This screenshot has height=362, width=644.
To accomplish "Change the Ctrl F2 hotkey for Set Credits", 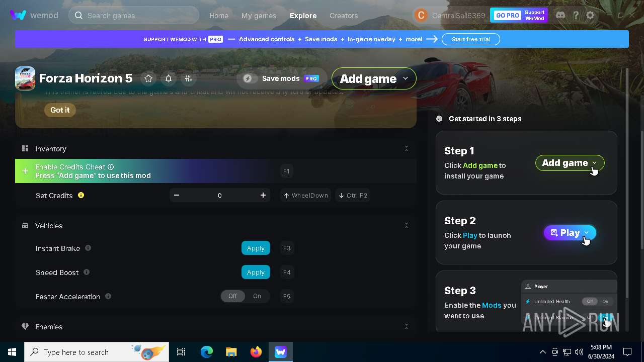I will tap(352, 195).
